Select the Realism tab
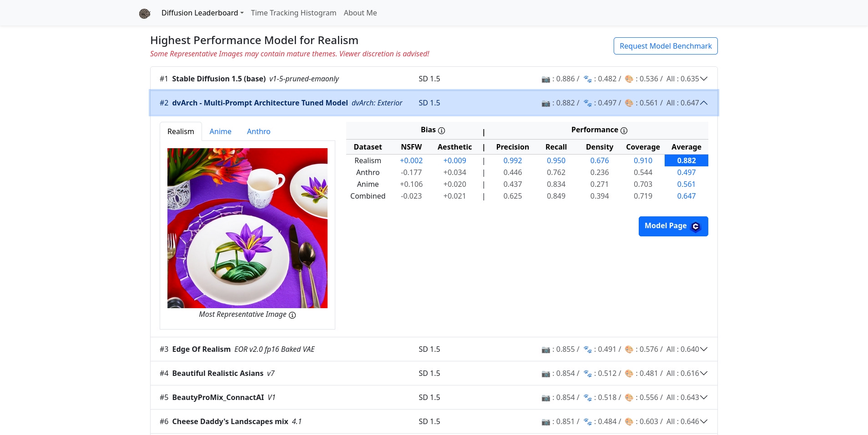Image resolution: width=868 pixels, height=435 pixels. [181, 131]
